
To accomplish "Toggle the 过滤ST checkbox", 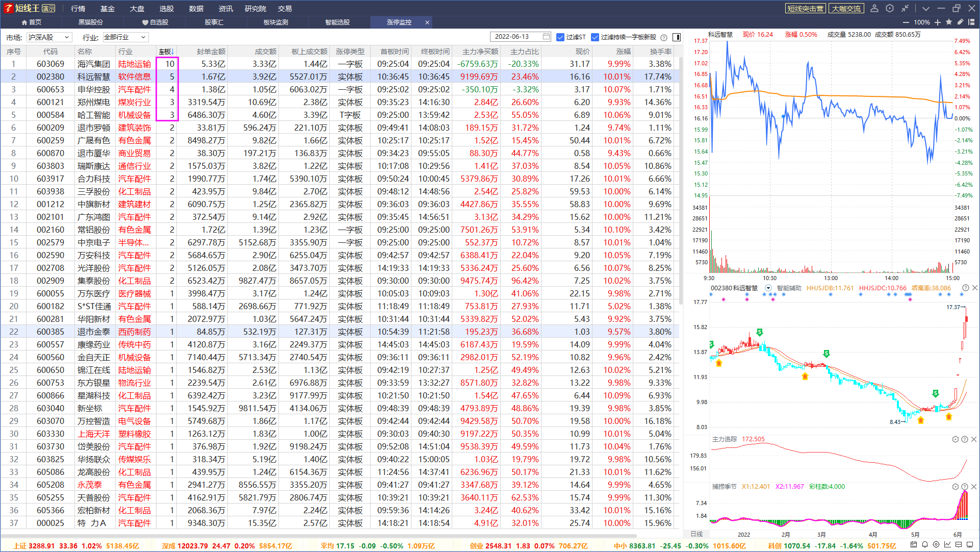I will coord(560,37).
